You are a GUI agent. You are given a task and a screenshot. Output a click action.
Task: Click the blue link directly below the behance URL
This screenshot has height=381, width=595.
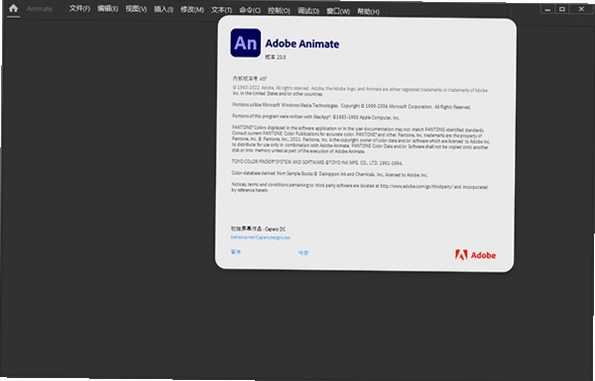[236, 252]
